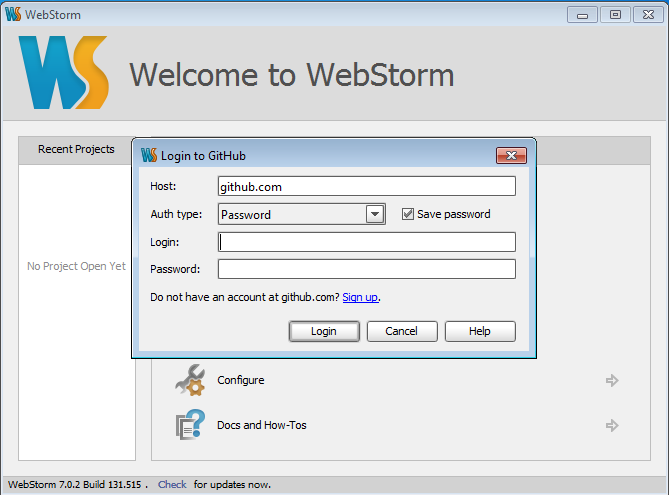This screenshot has width=669, height=495.
Task: Click the Cancel button in login dialog
Action: 402,331
